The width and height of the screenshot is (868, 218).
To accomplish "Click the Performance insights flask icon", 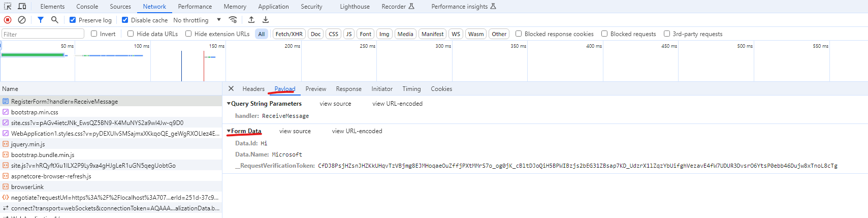I will point(493,6).
